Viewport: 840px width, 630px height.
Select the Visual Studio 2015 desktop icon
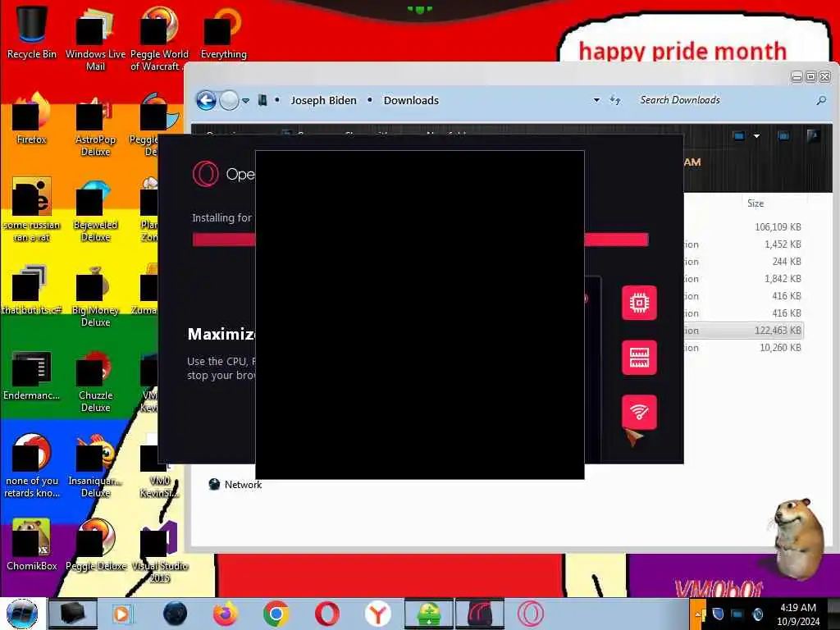click(x=159, y=550)
